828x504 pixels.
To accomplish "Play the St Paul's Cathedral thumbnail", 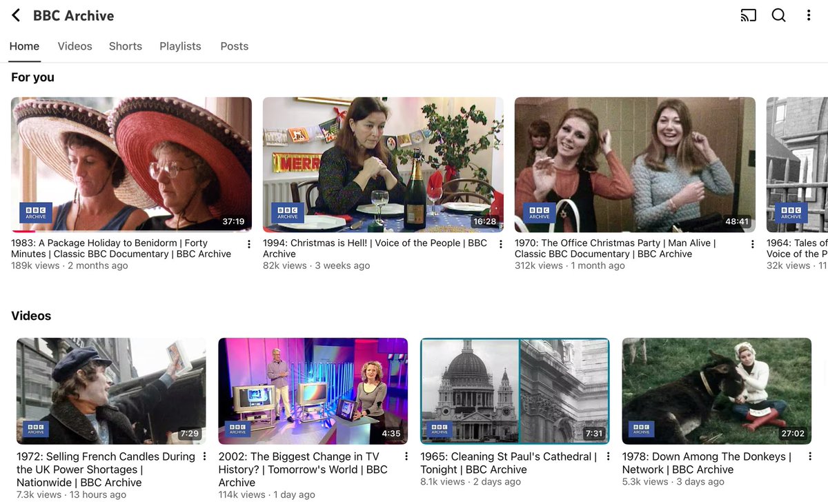I will [x=515, y=391].
